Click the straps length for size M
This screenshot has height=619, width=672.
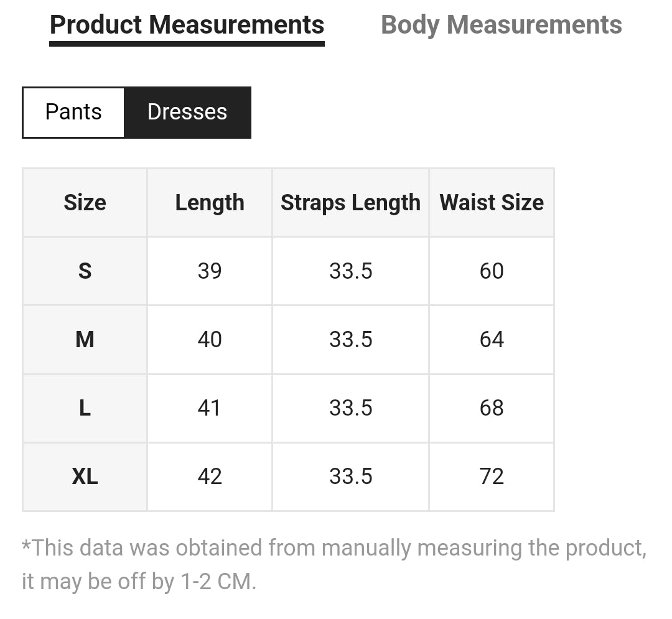point(350,340)
